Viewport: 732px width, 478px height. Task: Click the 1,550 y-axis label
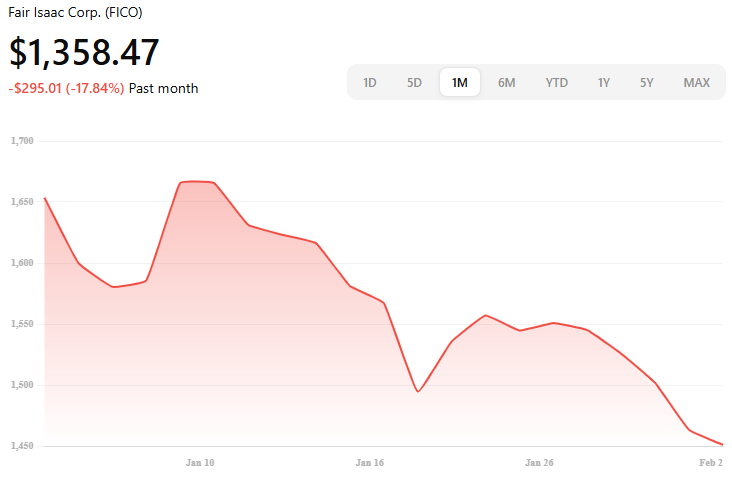click(x=22, y=324)
